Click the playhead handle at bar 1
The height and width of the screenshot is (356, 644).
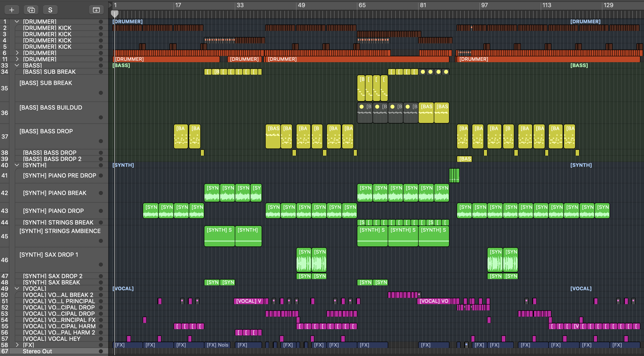click(x=114, y=14)
